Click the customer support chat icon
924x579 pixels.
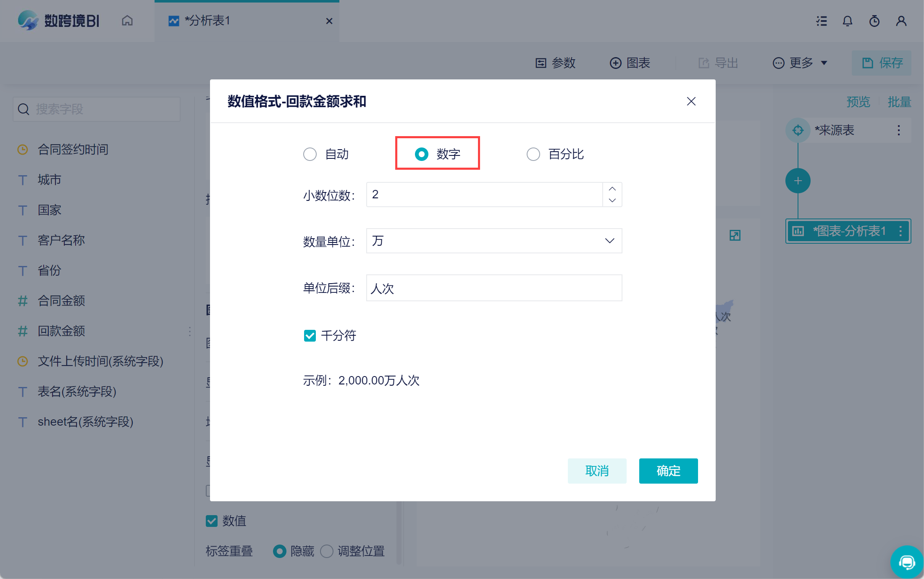click(x=907, y=562)
